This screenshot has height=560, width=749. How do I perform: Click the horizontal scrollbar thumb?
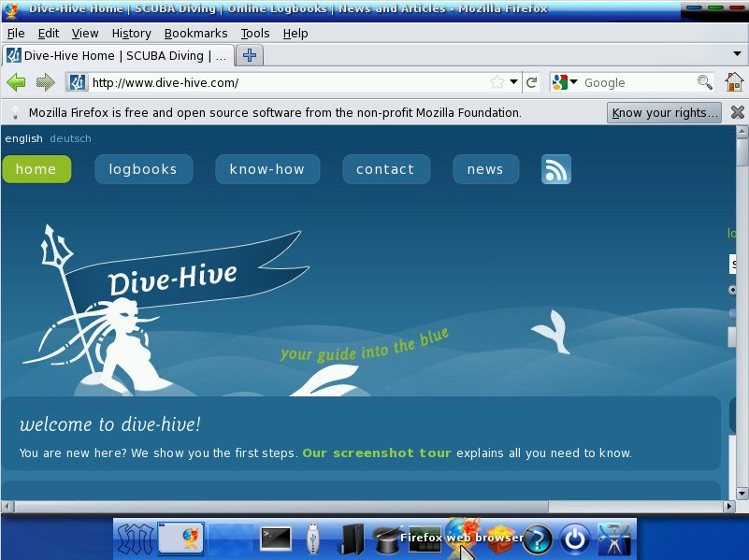(281, 506)
